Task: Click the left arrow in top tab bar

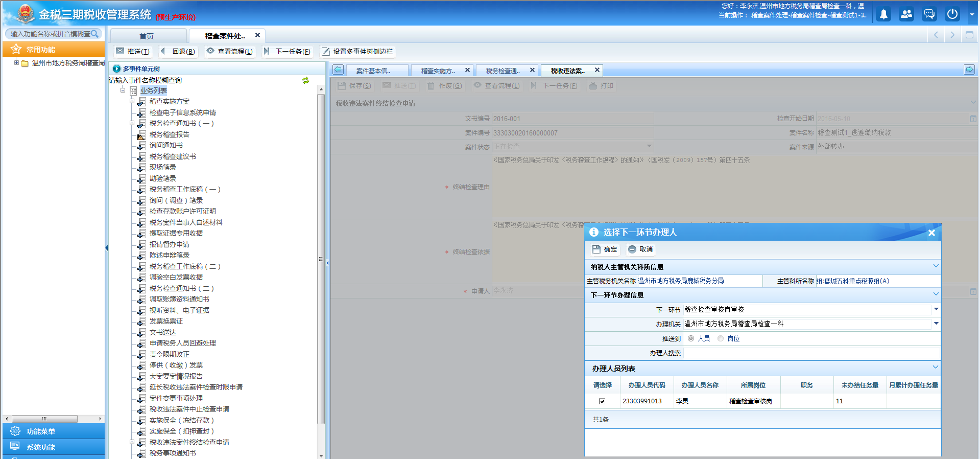Action: (x=936, y=35)
